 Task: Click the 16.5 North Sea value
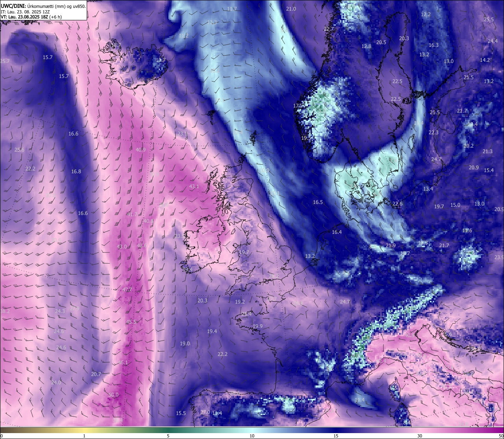tap(318, 202)
